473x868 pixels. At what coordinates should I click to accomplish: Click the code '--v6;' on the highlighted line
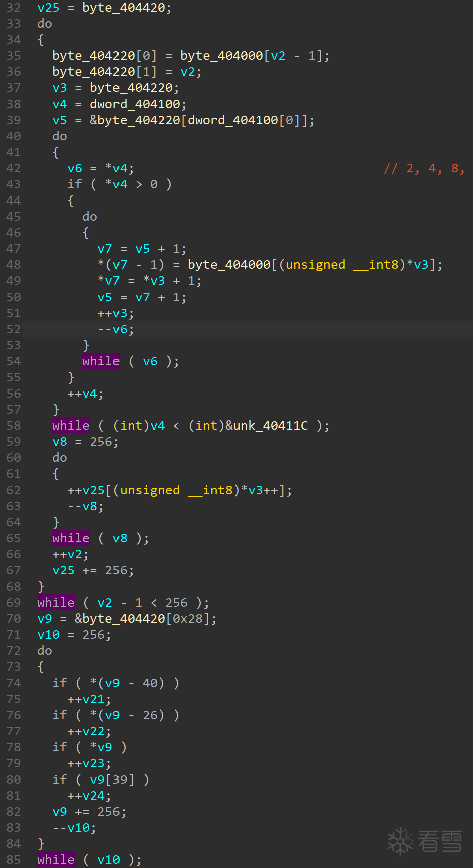(x=115, y=329)
